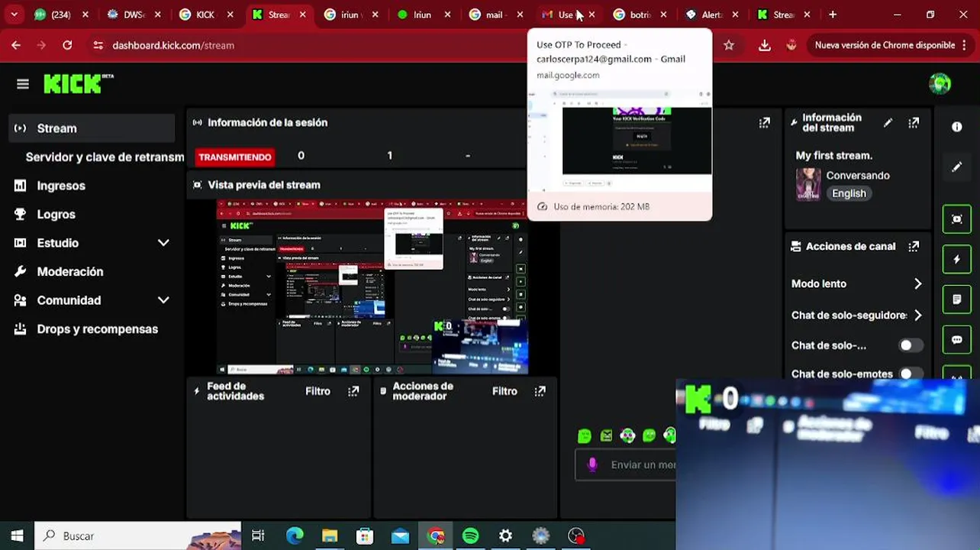This screenshot has height=550, width=980.
Task: Open Feed de actividades Filtro
Action: tap(318, 391)
